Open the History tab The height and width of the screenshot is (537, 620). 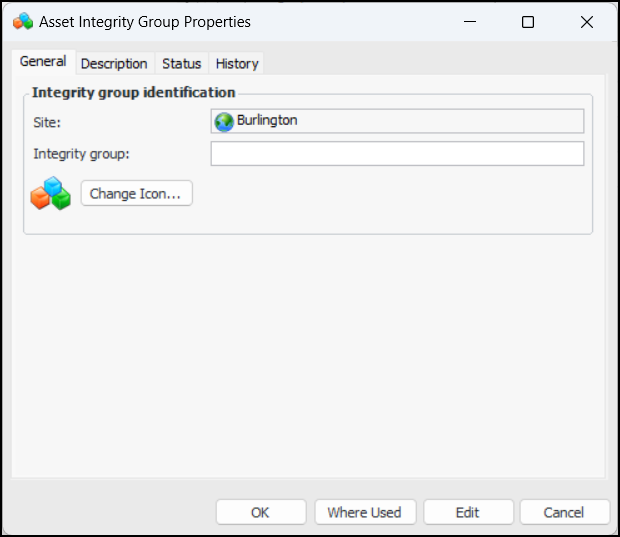coord(237,64)
